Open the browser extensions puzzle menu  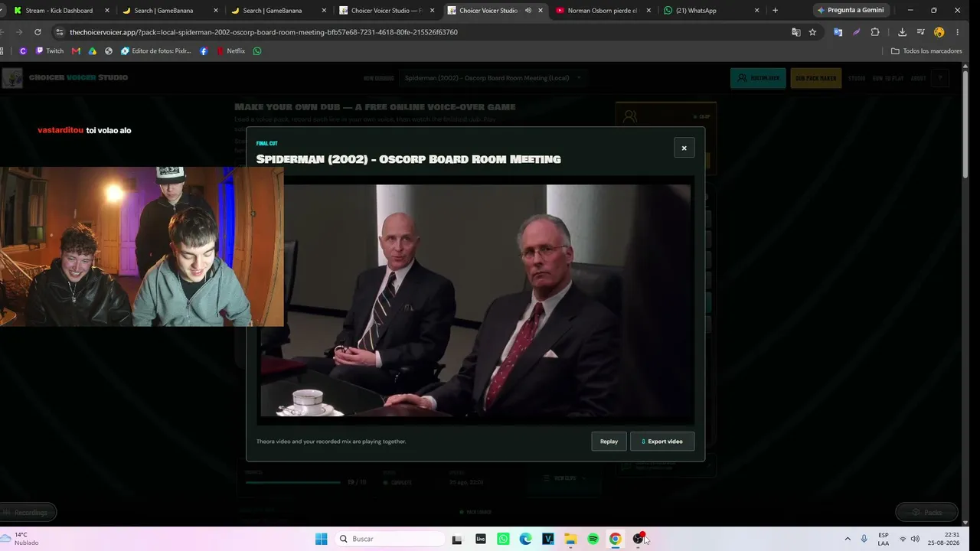(875, 32)
